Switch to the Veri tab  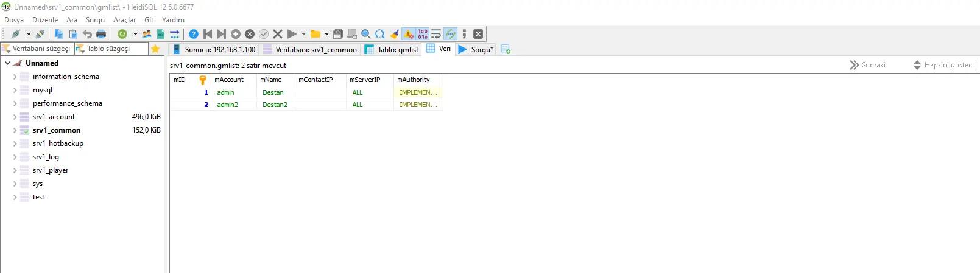pyautogui.click(x=439, y=49)
